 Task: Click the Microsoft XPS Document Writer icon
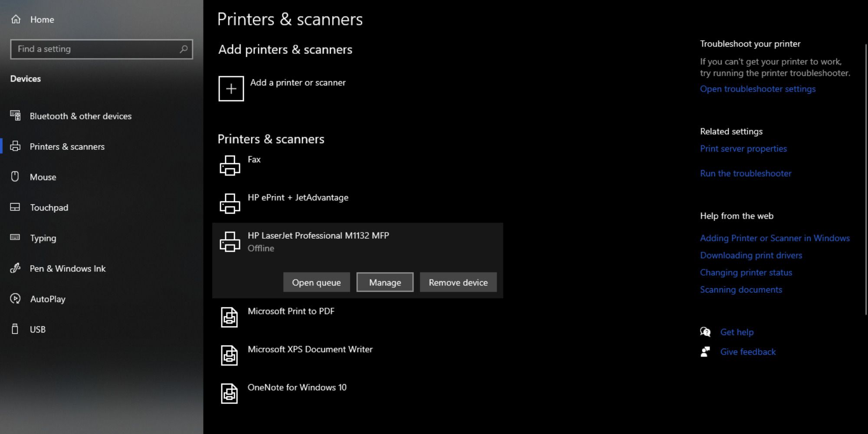pyautogui.click(x=229, y=355)
